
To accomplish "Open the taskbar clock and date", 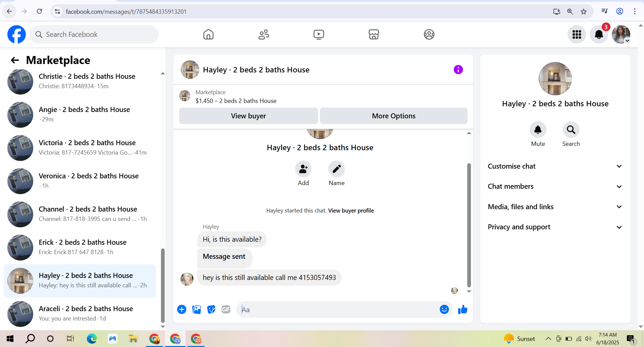I will coord(607,339).
